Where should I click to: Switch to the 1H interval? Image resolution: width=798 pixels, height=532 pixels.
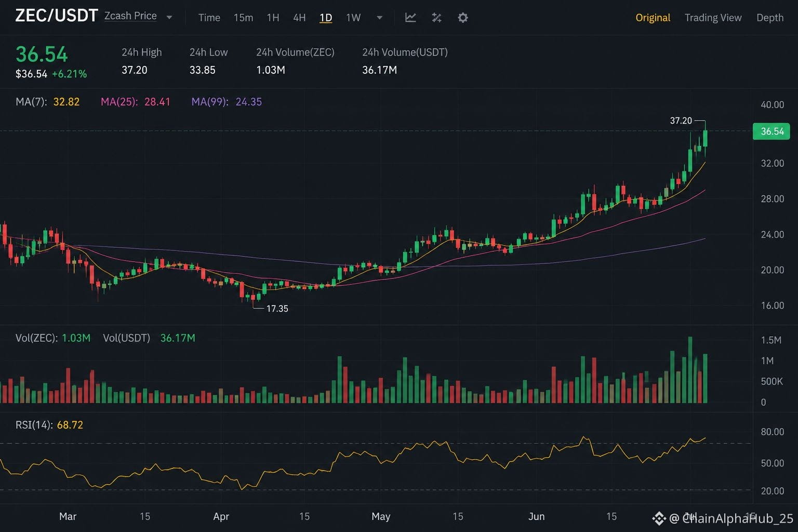(273, 18)
